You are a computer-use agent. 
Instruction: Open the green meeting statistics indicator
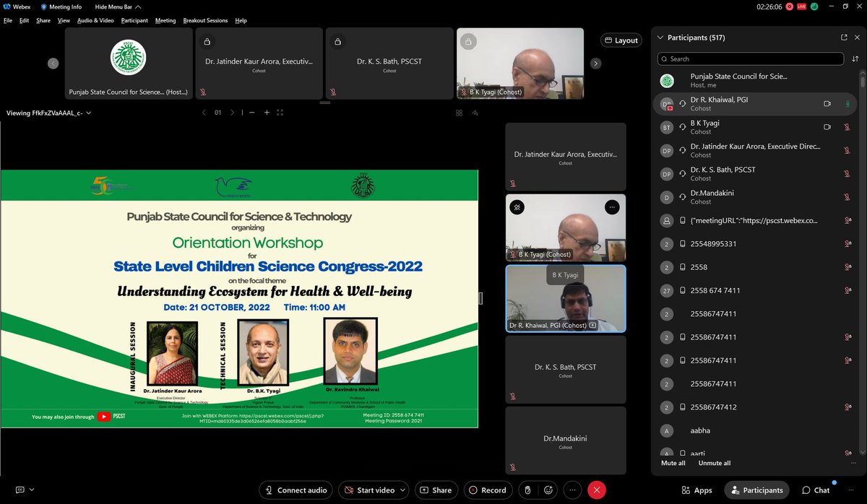coord(813,6)
